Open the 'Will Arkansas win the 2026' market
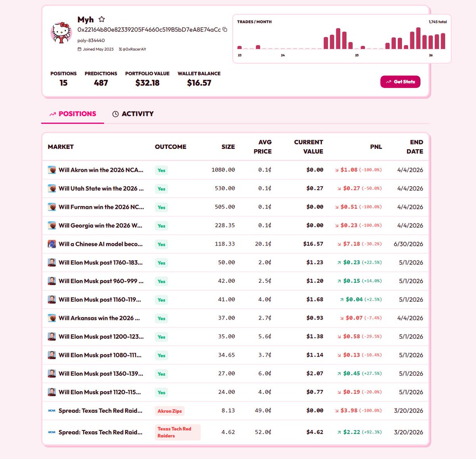 coord(99,318)
